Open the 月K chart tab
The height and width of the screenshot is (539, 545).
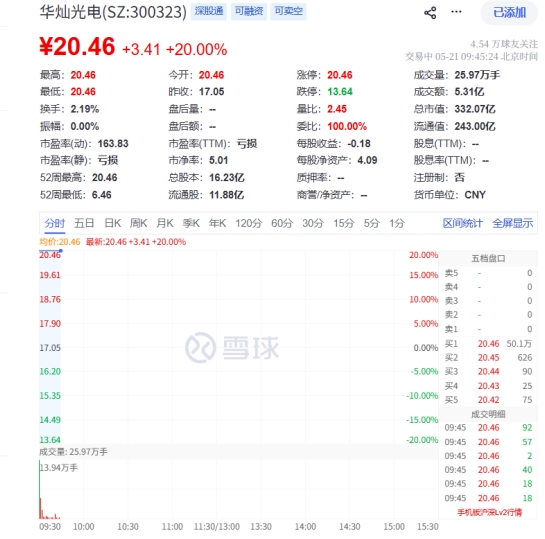coord(165,223)
